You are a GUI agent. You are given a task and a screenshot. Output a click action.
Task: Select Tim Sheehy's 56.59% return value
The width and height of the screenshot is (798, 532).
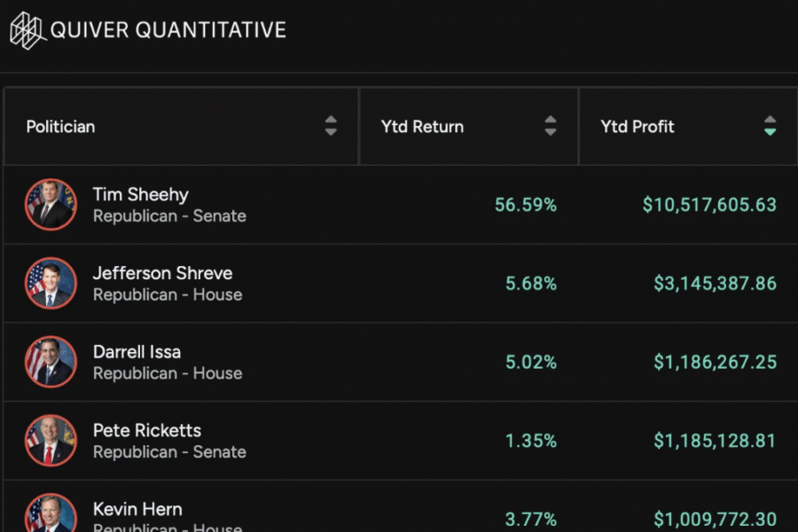click(526, 205)
